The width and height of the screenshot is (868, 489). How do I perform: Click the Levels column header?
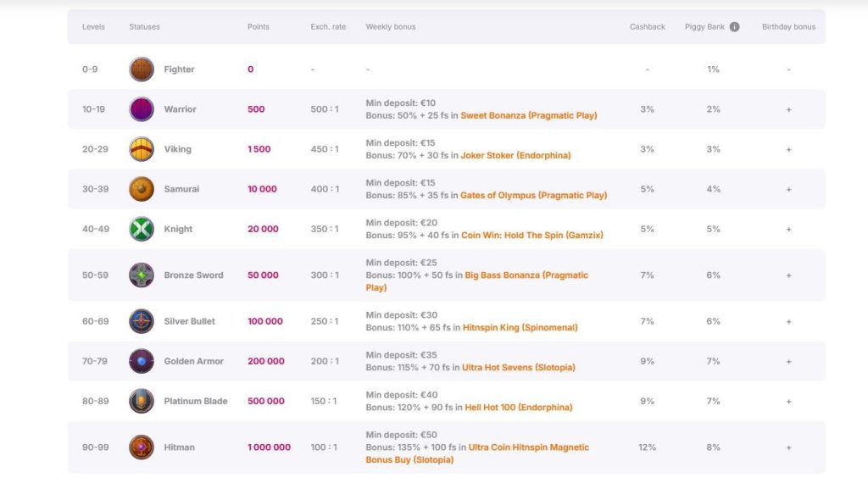(x=93, y=26)
